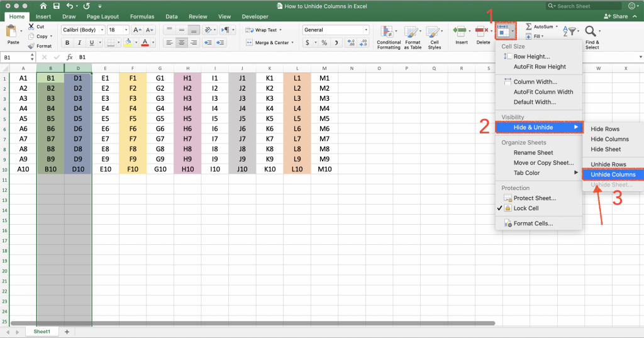Click the horizontal scrollbar at bottom
Image resolution: width=644 pixels, height=338 pixels.
point(253,323)
